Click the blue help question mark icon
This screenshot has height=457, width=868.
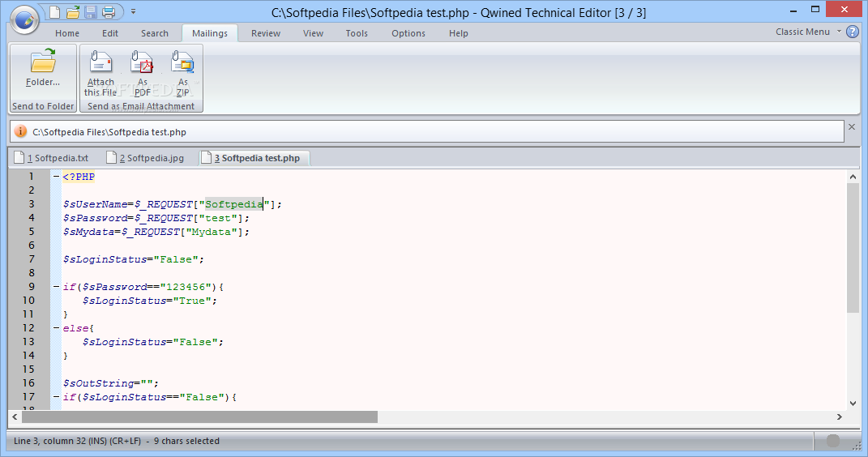pos(853,32)
